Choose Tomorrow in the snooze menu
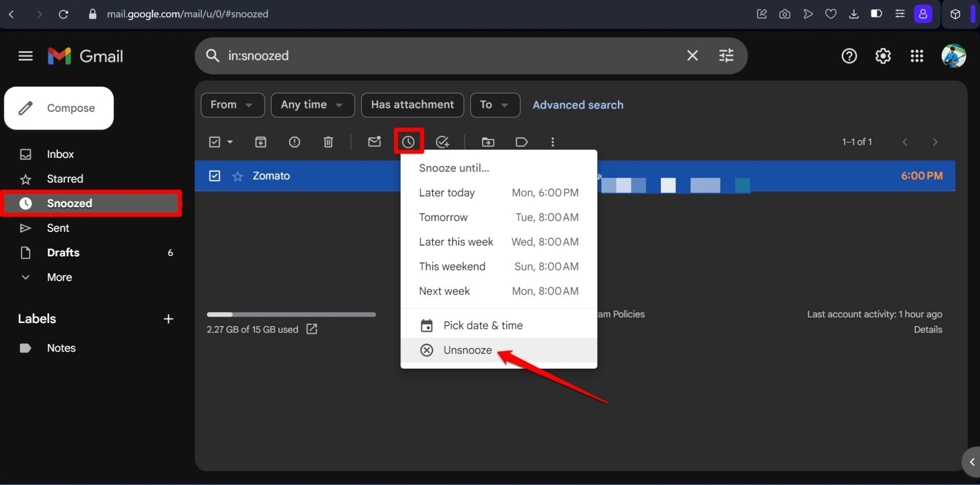Image resolution: width=980 pixels, height=485 pixels. pyautogui.click(x=443, y=217)
